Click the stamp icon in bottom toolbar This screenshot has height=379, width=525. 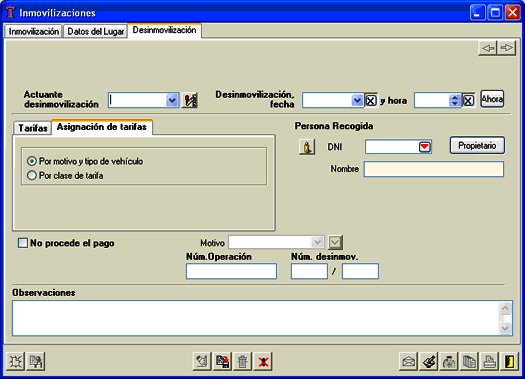pos(429,361)
